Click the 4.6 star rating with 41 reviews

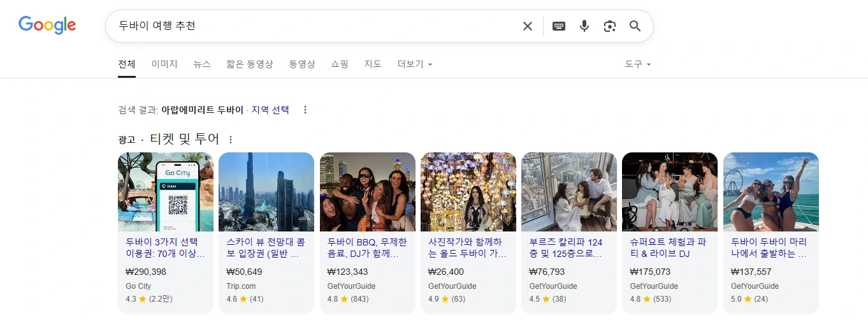coord(245,298)
